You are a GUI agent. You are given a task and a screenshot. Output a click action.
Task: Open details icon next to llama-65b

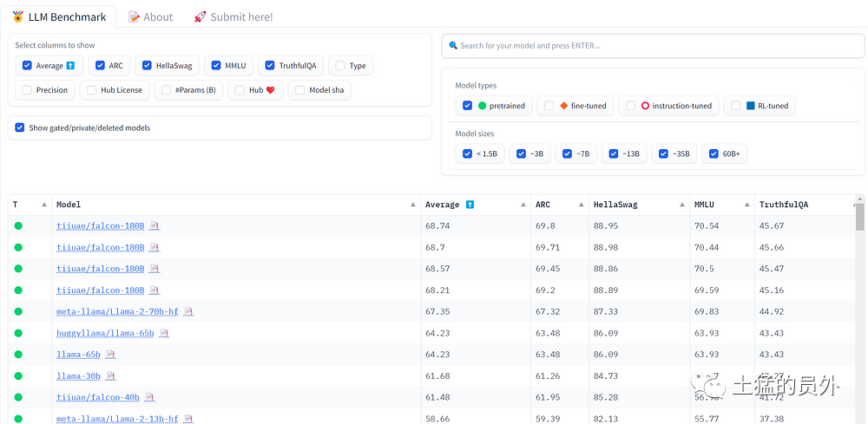point(110,355)
